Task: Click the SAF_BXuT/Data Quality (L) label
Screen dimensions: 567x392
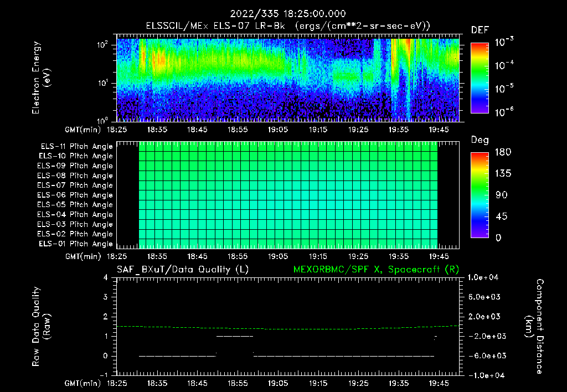Action: [183, 270]
